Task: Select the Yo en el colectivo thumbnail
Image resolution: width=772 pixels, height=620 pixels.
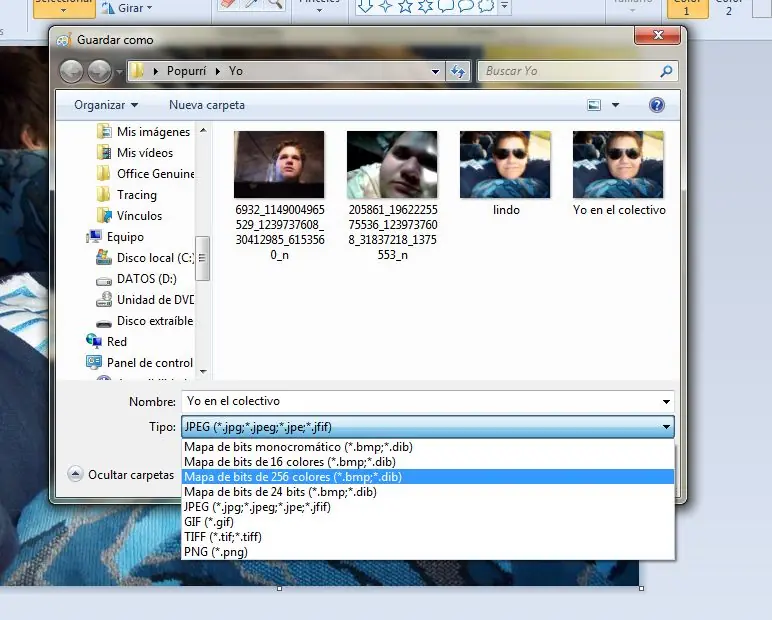Action: coord(618,164)
